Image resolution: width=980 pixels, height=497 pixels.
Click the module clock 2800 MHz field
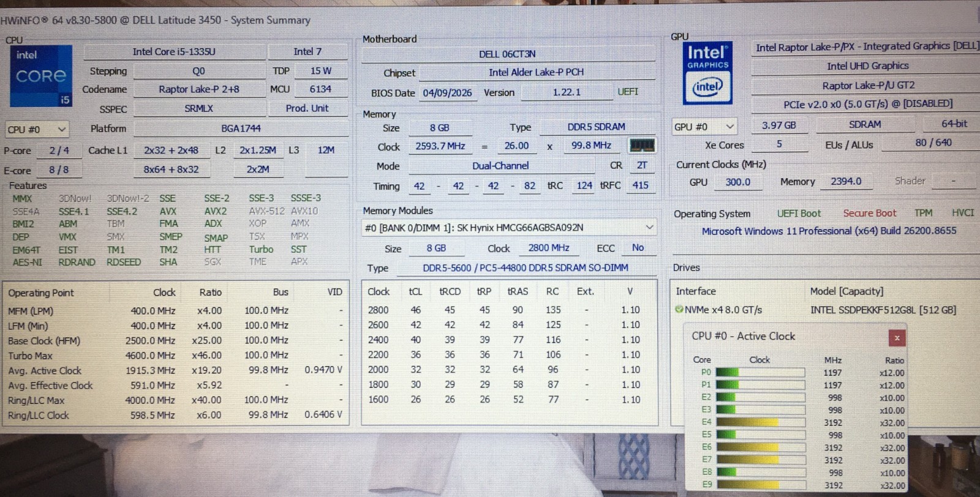(x=549, y=248)
